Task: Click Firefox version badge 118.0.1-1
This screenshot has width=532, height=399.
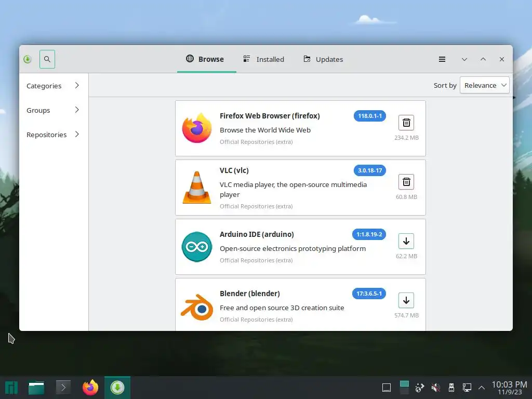Action: click(369, 116)
